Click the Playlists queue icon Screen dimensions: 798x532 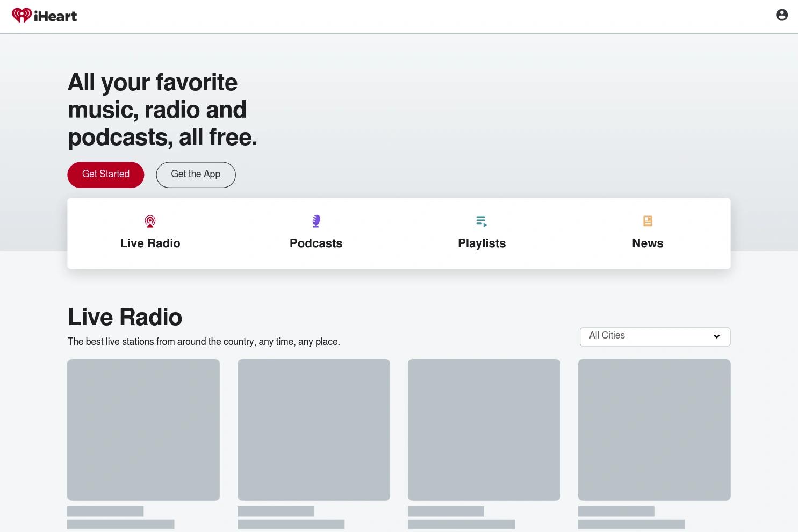(481, 221)
